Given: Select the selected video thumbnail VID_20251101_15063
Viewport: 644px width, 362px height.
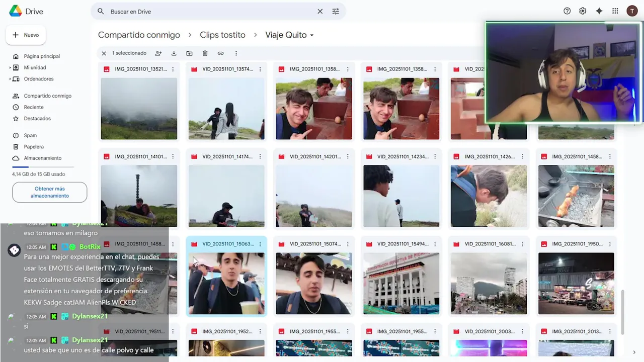Looking at the screenshot, I should (x=226, y=284).
